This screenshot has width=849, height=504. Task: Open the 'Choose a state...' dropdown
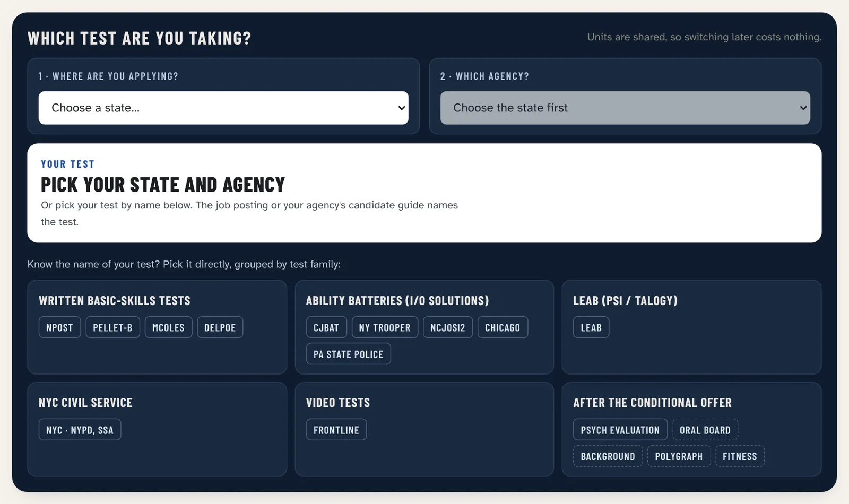point(223,108)
